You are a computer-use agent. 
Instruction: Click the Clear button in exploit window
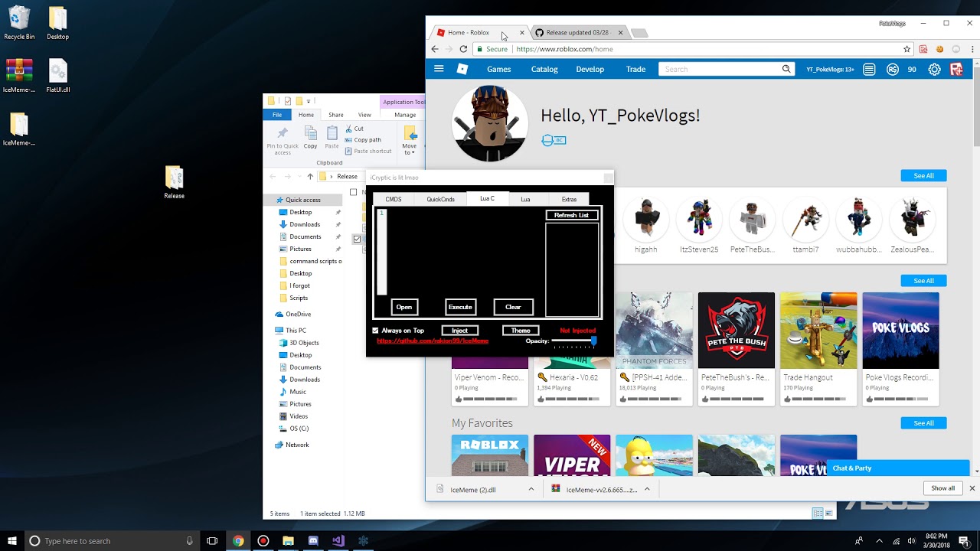513,307
